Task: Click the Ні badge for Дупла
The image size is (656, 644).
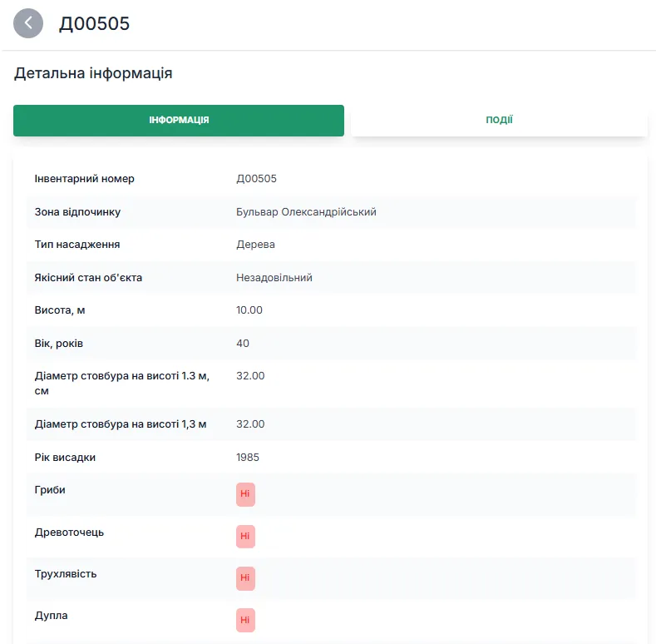Action: [x=245, y=620]
